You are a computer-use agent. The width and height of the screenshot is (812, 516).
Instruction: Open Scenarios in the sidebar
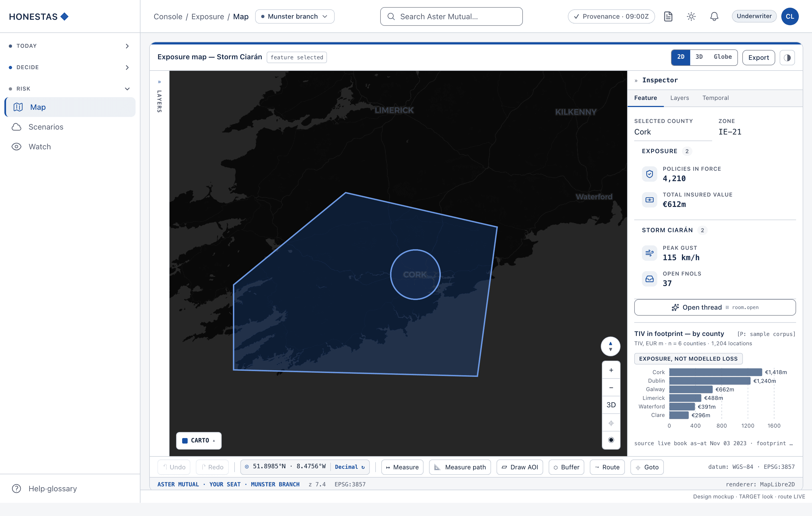tap(70, 127)
